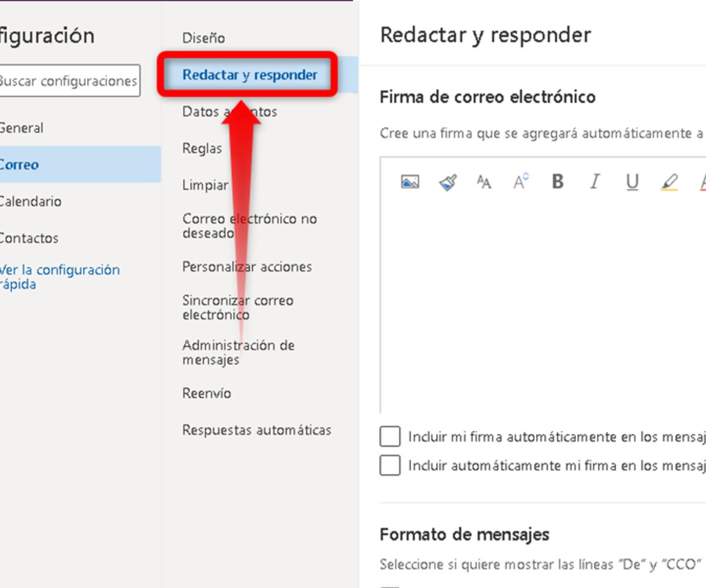The image size is (706, 588).
Task: Apply italic formatting to signature text
Action: point(594,182)
